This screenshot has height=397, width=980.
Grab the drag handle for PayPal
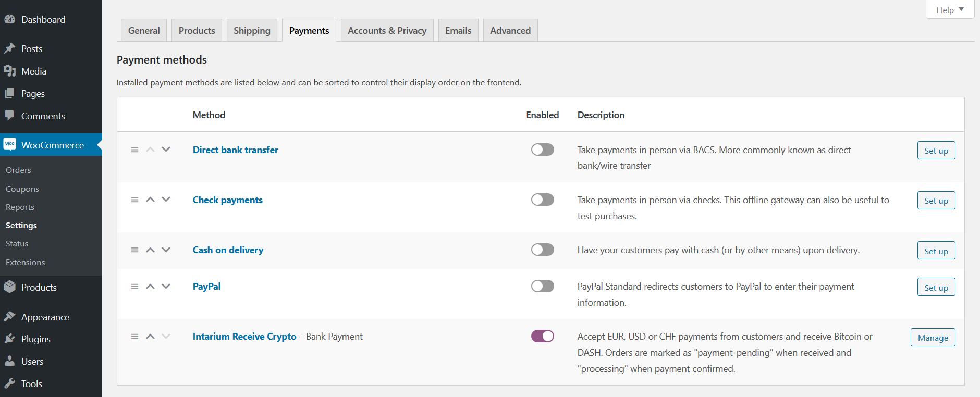pos(134,286)
